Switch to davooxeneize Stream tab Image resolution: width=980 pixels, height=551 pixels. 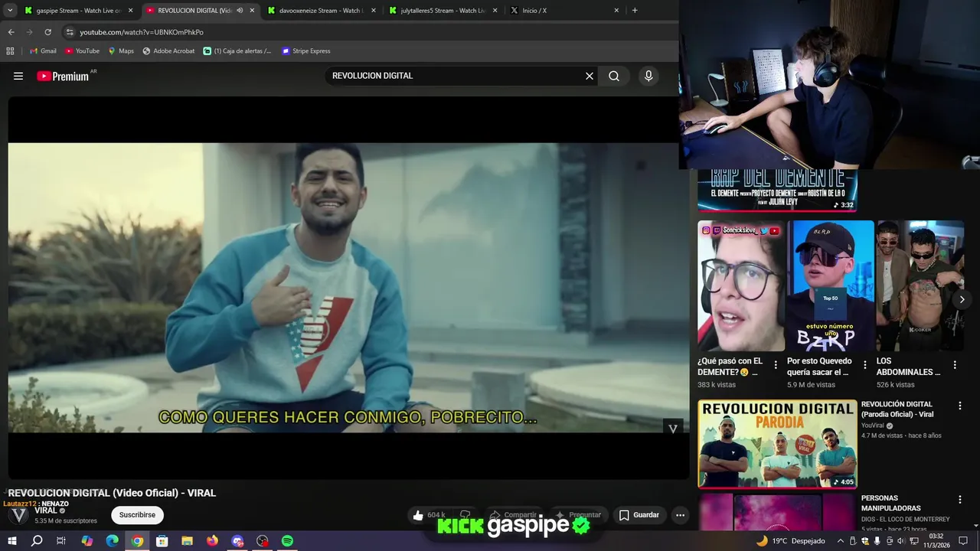(321, 11)
